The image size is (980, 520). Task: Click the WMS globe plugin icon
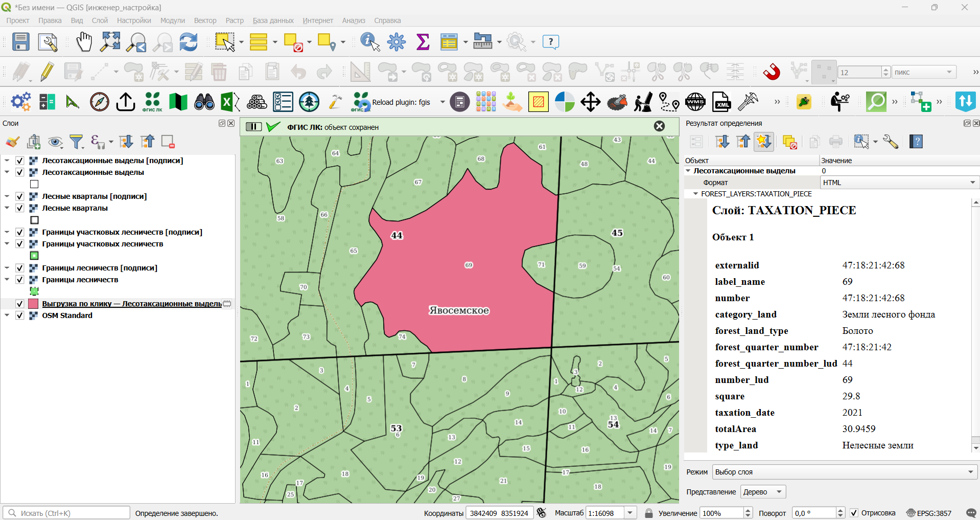pyautogui.click(x=695, y=102)
